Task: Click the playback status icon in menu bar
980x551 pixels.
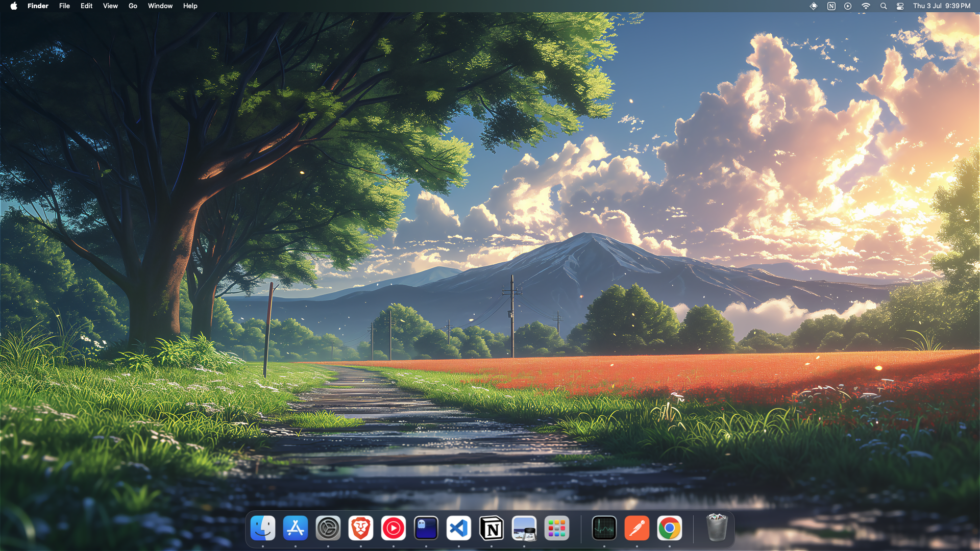Action: (848, 6)
